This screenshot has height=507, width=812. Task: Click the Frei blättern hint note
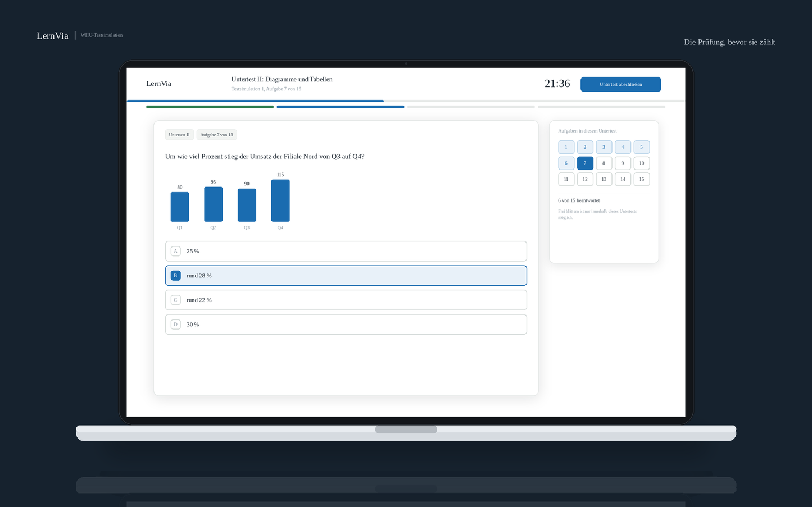[x=597, y=214]
